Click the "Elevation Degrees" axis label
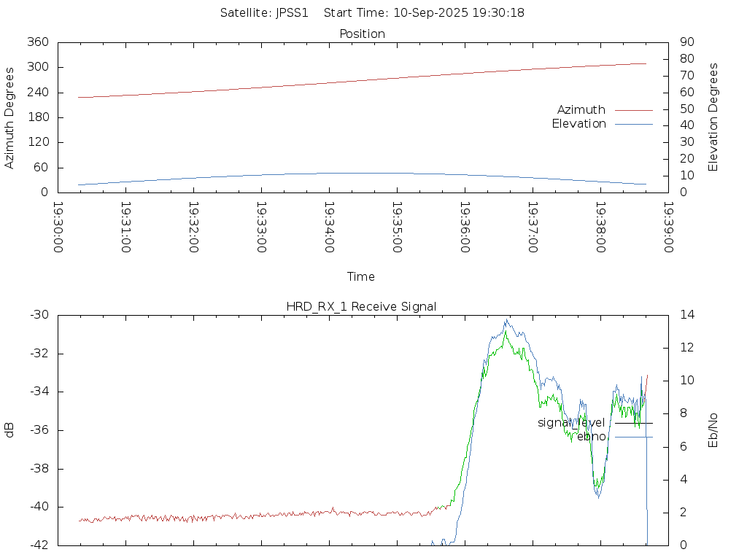The width and height of the screenshot is (747, 560). [x=713, y=117]
